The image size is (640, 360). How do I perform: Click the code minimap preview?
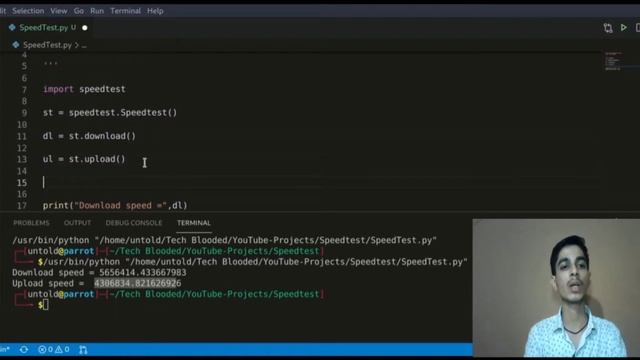pyautogui.click(x=613, y=61)
